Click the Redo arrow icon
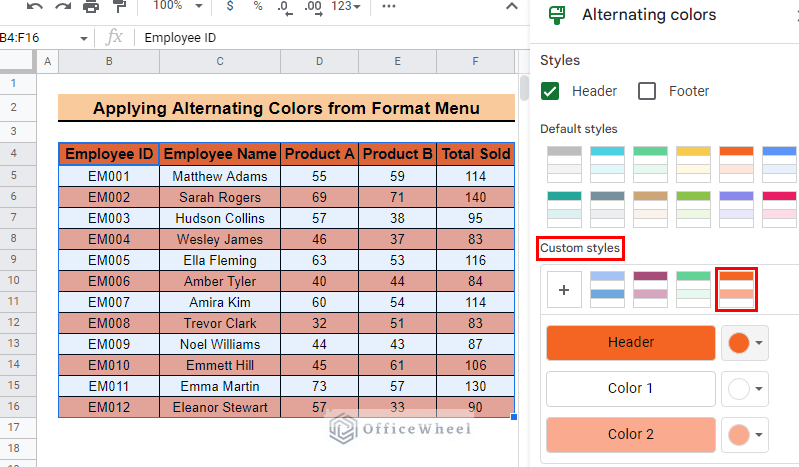 (x=63, y=6)
